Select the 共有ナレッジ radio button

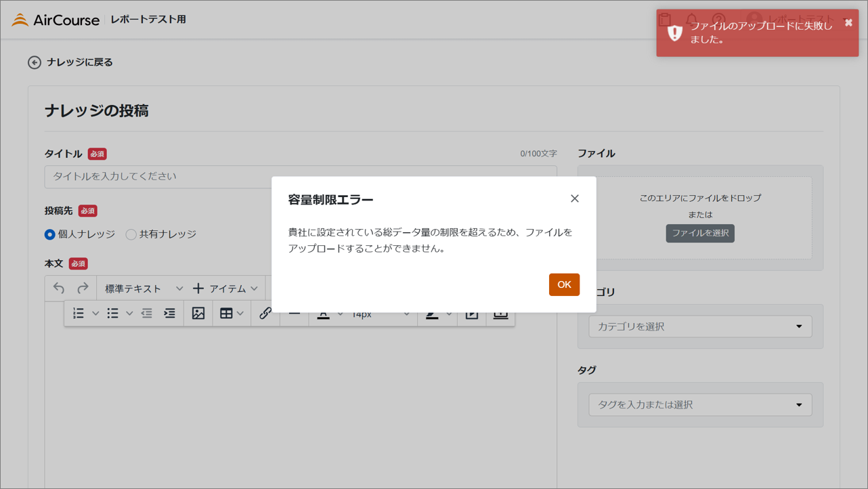[x=131, y=234]
